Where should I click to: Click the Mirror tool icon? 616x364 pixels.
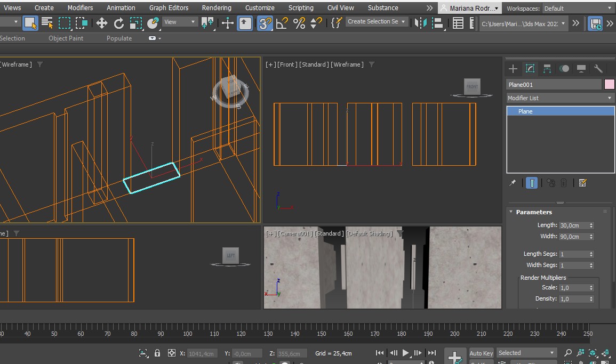(421, 23)
